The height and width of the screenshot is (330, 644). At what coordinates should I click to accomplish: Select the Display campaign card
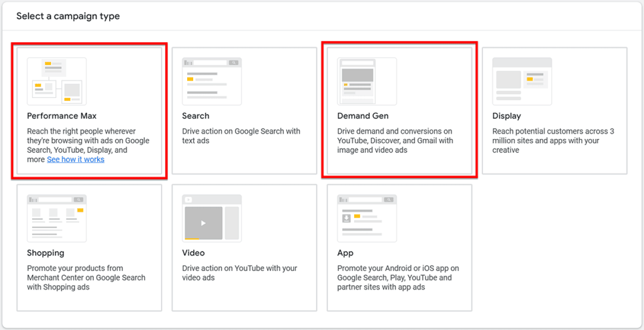pyautogui.click(x=554, y=111)
